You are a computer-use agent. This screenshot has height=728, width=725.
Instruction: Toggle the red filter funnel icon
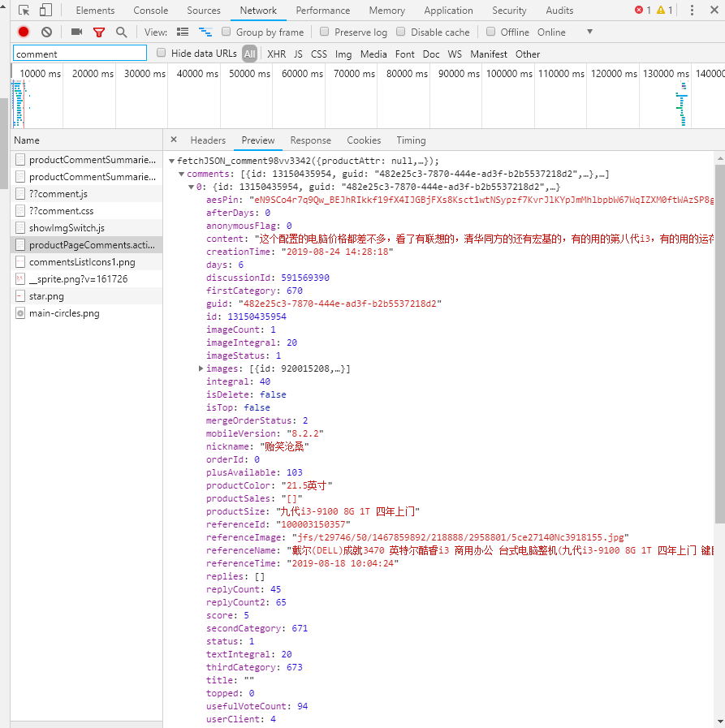click(x=99, y=32)
